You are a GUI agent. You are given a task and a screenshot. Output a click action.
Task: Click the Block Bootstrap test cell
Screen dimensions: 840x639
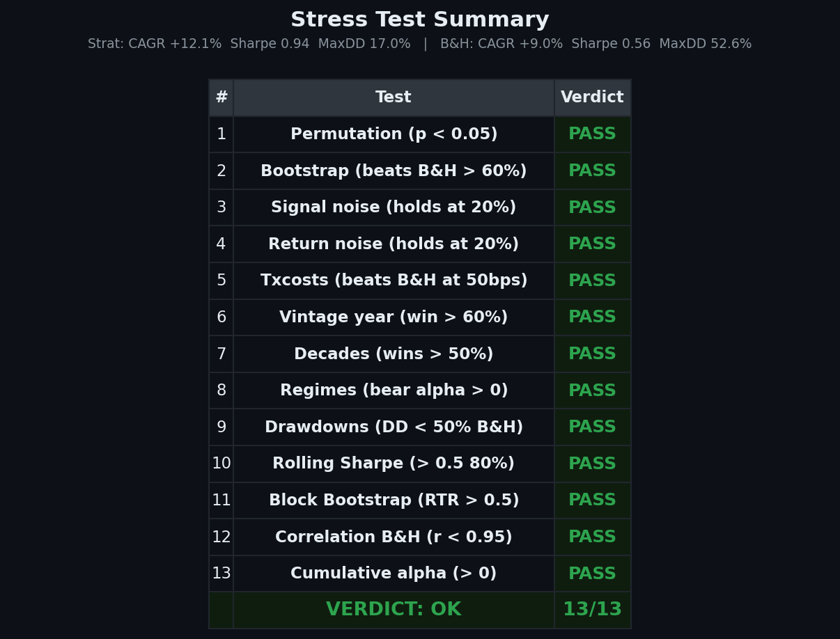[394, 500]
